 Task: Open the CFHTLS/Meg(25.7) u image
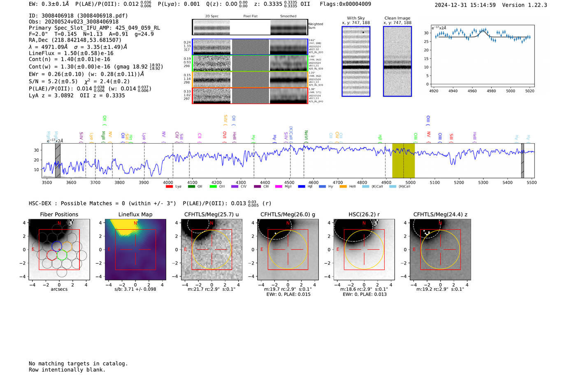pos(211,250)
